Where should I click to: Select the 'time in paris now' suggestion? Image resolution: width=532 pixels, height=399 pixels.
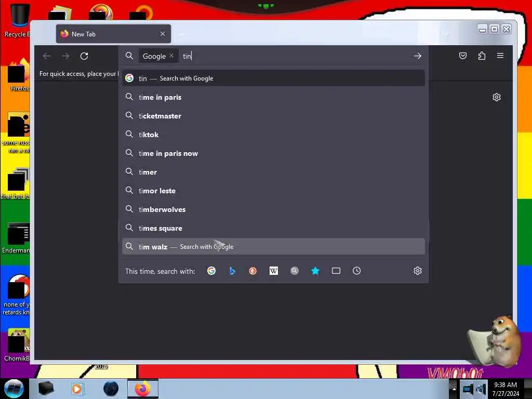point(273,153)
